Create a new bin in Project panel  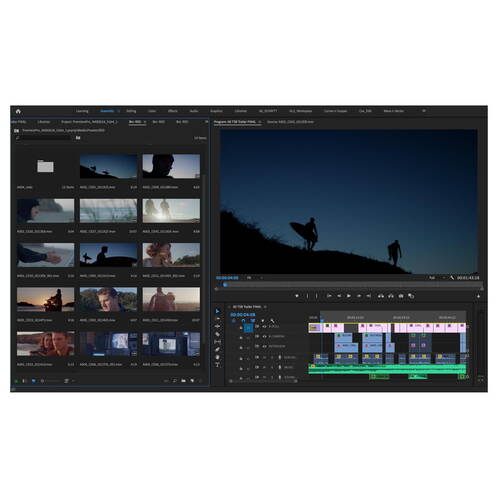tap(183, 381)
